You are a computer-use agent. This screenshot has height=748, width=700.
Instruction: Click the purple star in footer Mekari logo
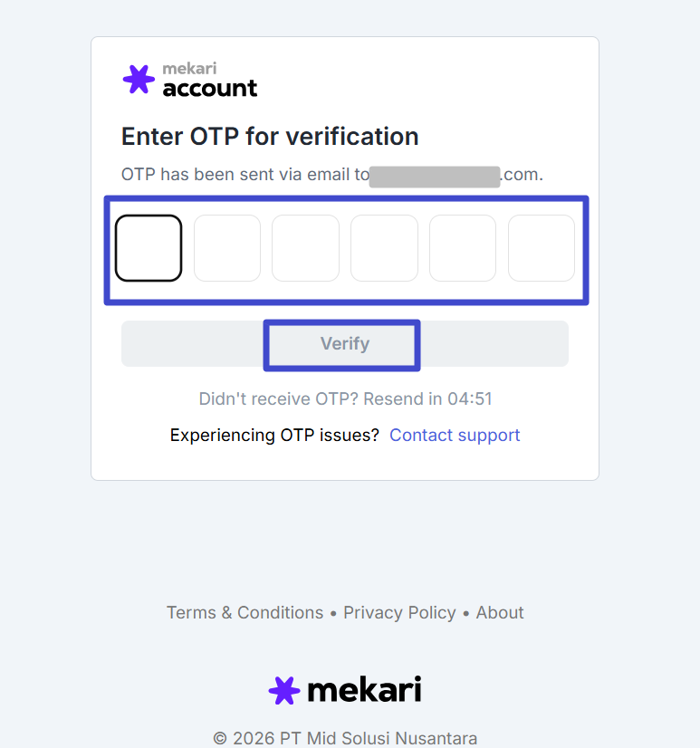pos(284,690)
